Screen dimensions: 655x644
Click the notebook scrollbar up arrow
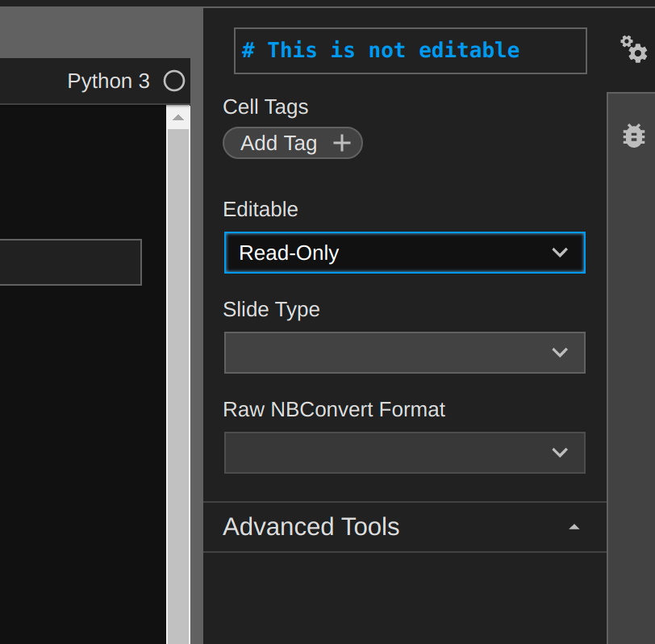tap(177, 115)
